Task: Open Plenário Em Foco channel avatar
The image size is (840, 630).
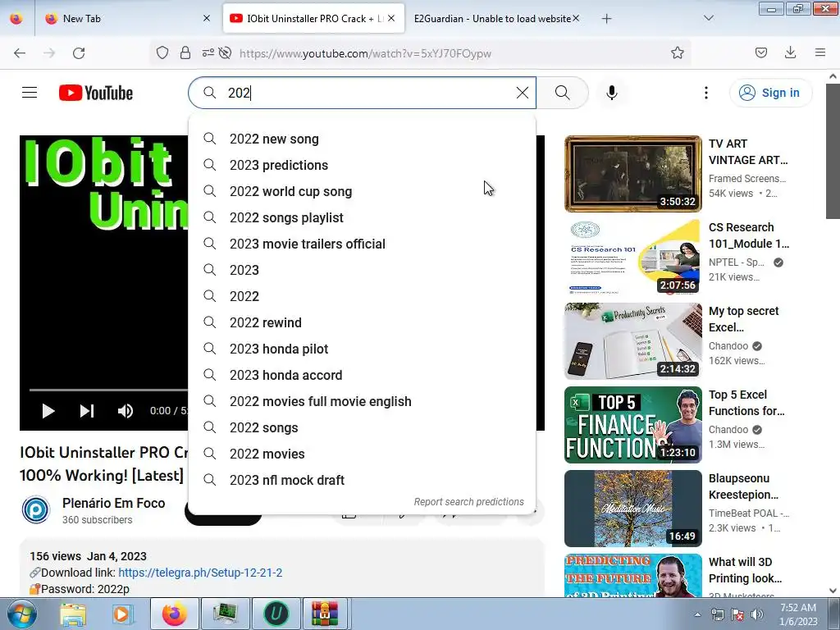Action: pyautogui.click(x=36, y=509)
